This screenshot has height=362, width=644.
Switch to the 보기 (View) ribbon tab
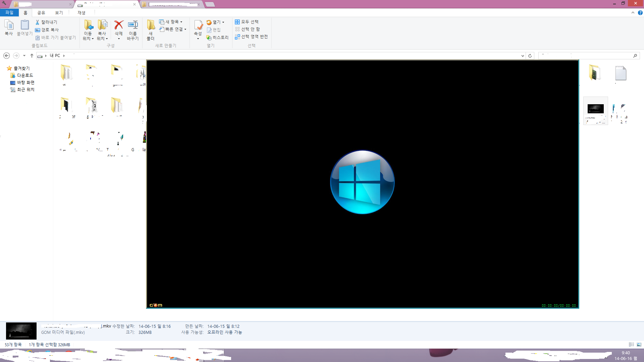pos(59,13)
